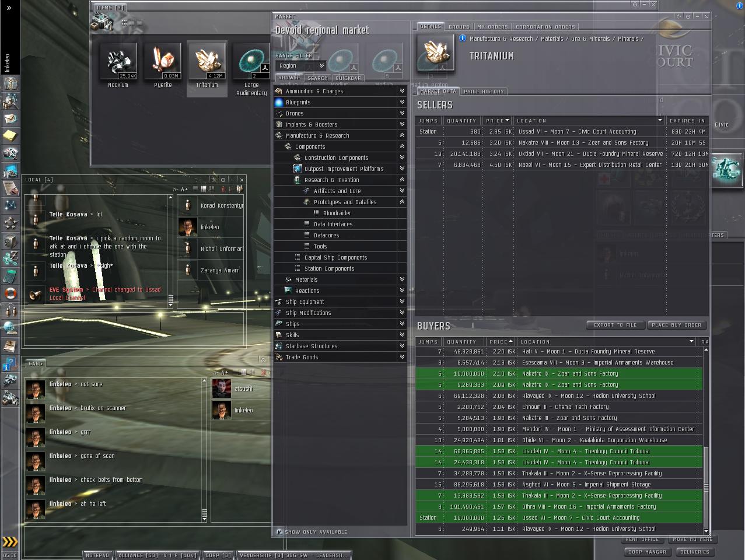
Task: Open the yellow Notepad sidebar icon
Action: (x=10, y=136)
